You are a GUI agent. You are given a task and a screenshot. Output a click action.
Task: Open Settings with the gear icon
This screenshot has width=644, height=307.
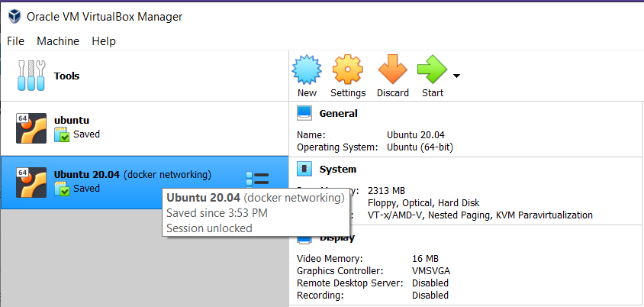(347, 69)
